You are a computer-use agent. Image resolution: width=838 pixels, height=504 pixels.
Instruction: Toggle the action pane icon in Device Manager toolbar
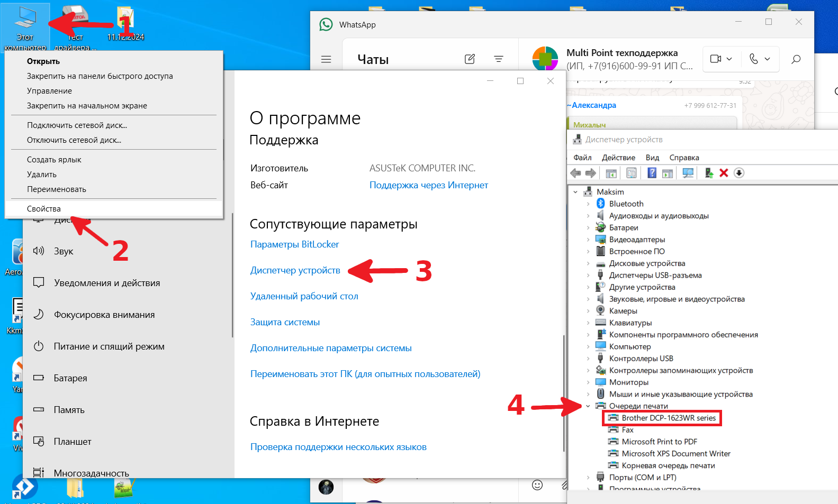(668, 173)
